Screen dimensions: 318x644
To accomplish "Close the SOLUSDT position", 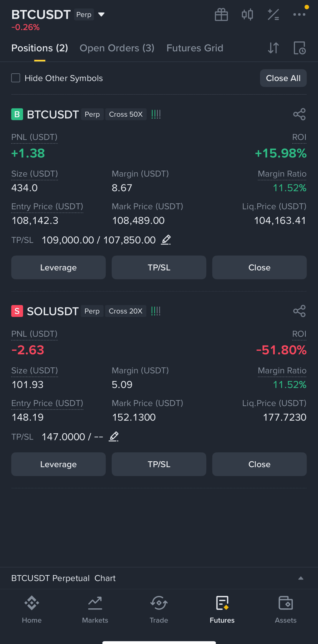I will tap(260, 464).
